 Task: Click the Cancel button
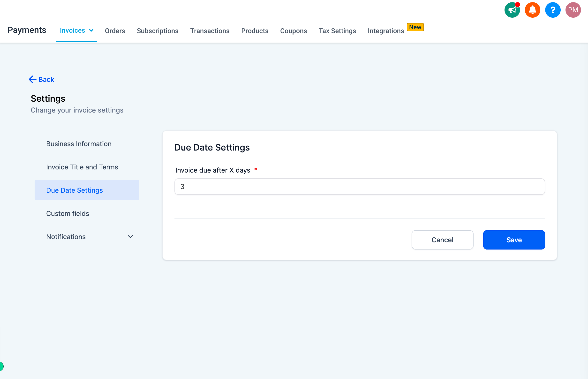pos(442,240)
